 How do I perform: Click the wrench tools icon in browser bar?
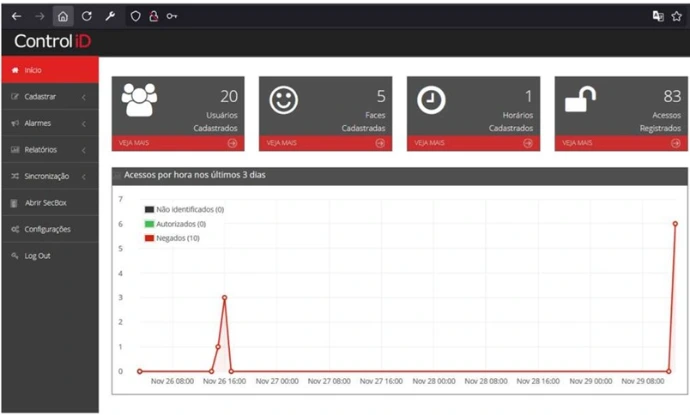(x=111, y=16)
